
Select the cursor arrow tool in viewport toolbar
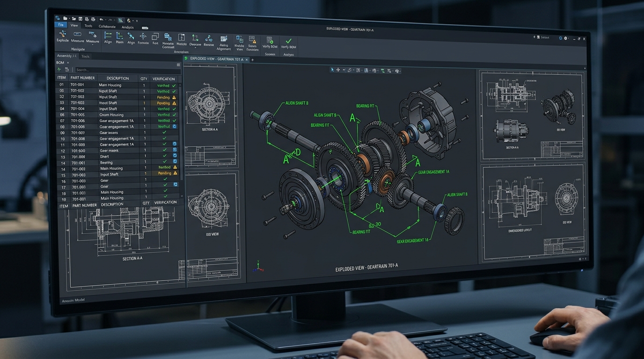pos(332,70)
